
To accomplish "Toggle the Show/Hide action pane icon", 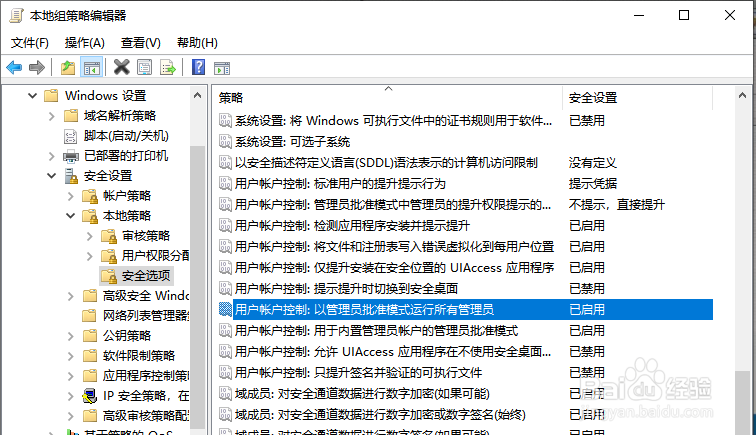I will point(222,68).
